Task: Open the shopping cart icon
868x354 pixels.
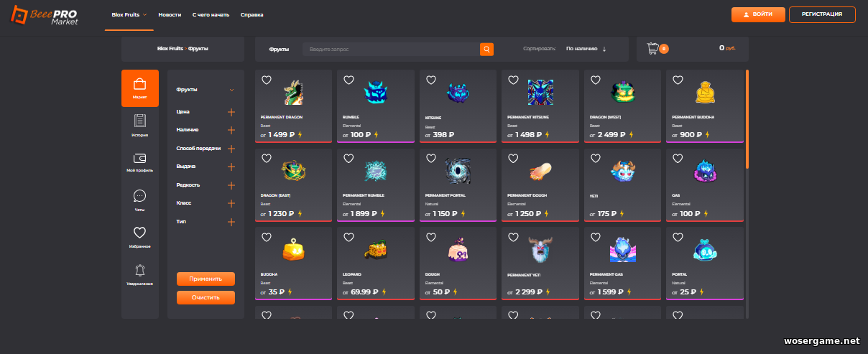Action: [x=653, y=48]
